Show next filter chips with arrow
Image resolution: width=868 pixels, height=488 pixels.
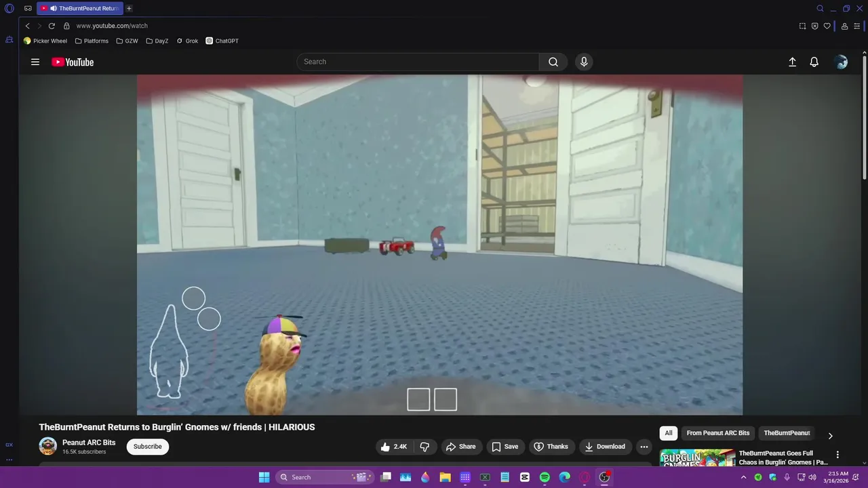(x=830, y=436)
